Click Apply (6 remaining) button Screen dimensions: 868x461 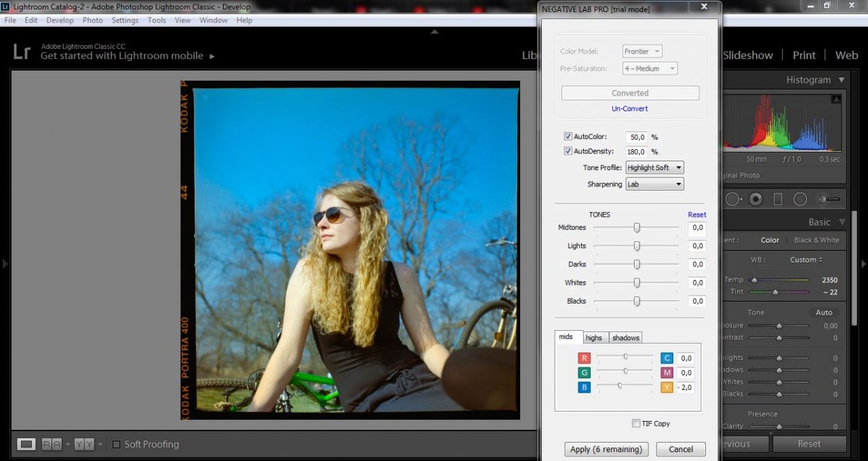606,449
